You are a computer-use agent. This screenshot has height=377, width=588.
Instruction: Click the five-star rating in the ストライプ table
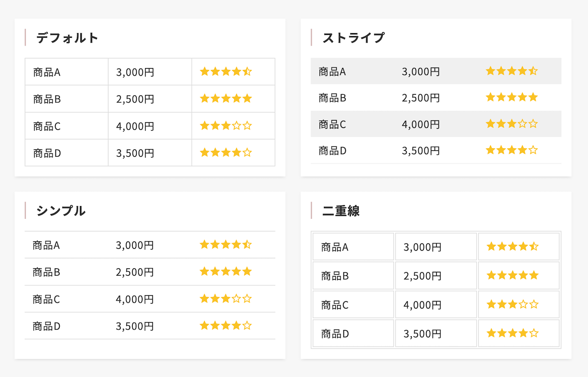click(512, 97)
